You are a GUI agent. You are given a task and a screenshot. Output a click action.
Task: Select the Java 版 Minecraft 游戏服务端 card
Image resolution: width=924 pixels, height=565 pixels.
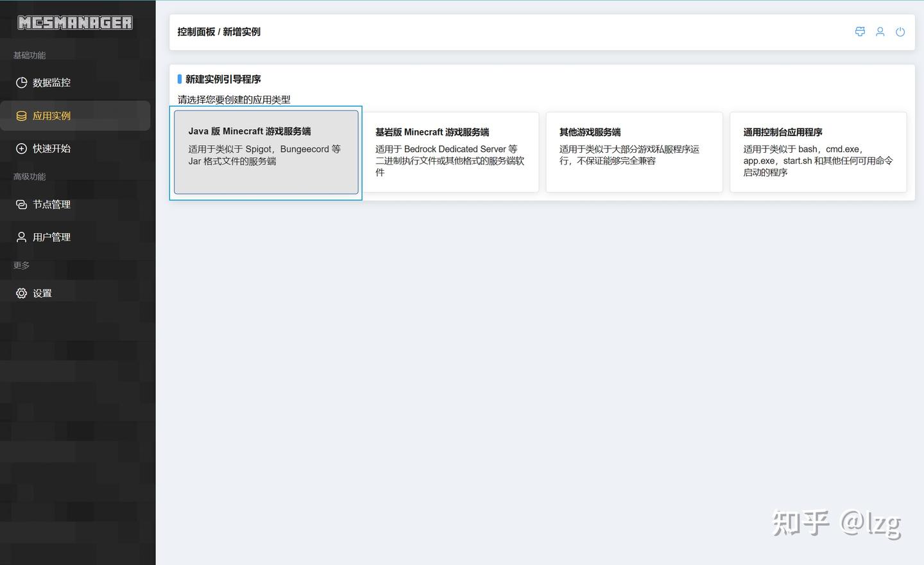coord(266,152)
